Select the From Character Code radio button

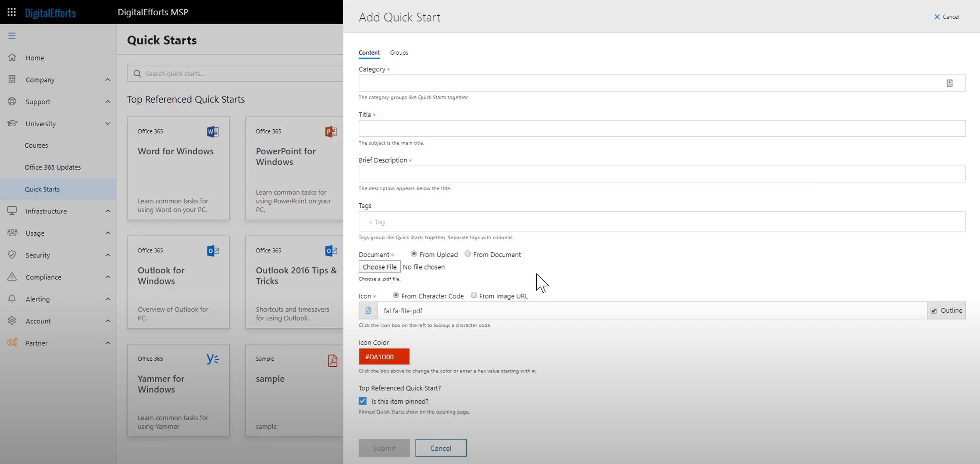coord(396,295)
